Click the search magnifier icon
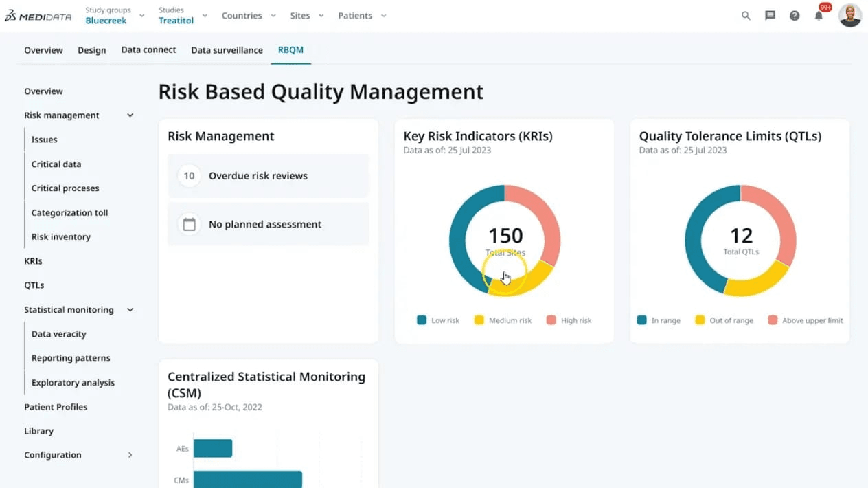This screenshot has height=488, width=868. tap(746, 16)
